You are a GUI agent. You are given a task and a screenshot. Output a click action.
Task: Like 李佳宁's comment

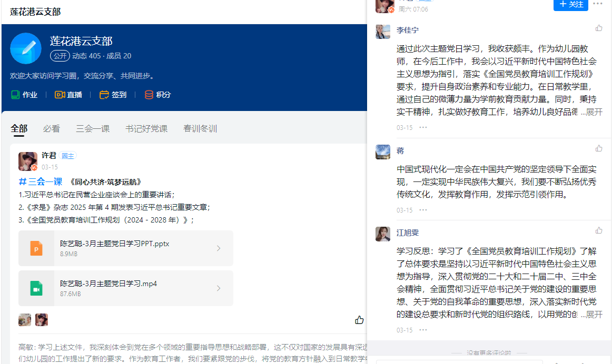[599, 28]
